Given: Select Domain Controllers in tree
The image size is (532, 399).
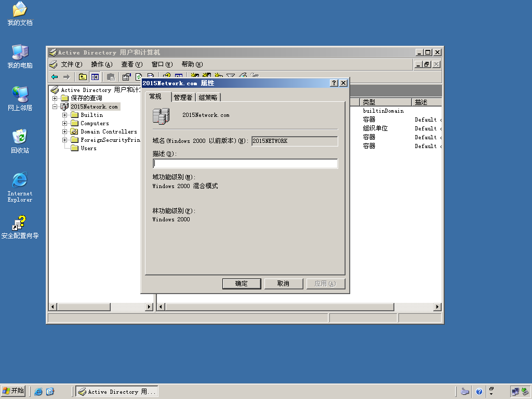Looking at the screenshot, I should tap(104, 131).
